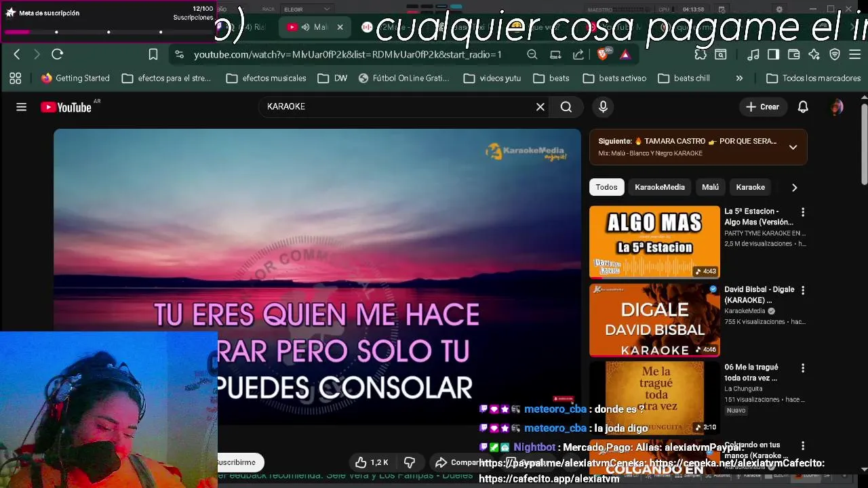Click the 'Meta de suscripción' progress bar
This screenshot has height=488, width=868.
[x=108, y=31]
